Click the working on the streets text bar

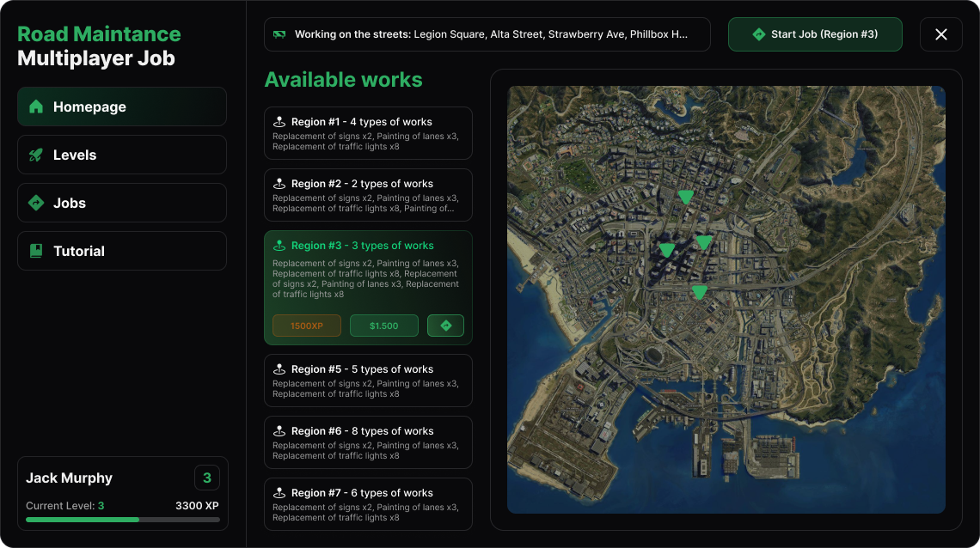487,34
